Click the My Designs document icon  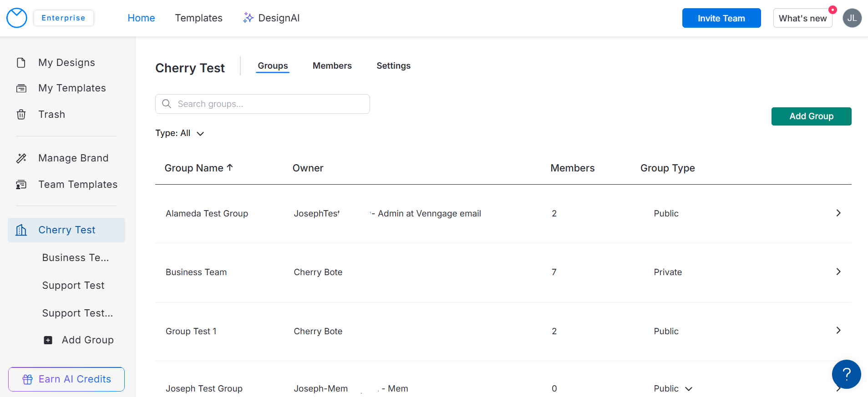21,62
